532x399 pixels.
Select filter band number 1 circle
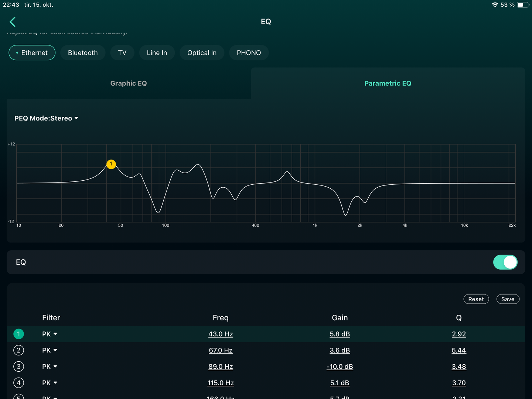click(x=18, y=334)
